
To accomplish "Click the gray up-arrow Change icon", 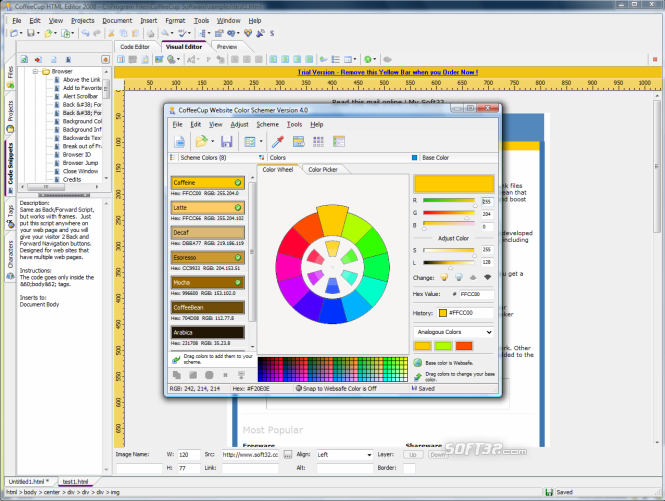I will click(x=473, y=277).
